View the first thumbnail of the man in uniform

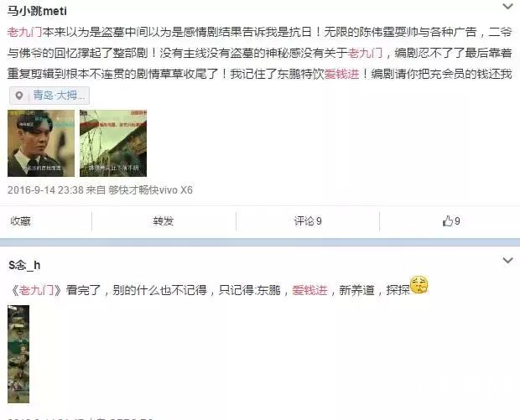click(x=41, y=143)
